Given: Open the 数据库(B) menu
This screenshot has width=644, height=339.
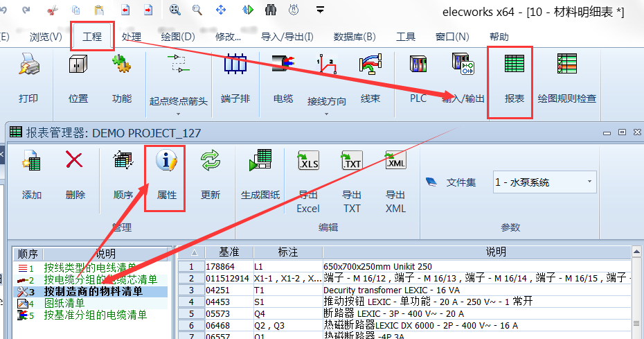Looking at the screenshot, I should coord(355,37).
